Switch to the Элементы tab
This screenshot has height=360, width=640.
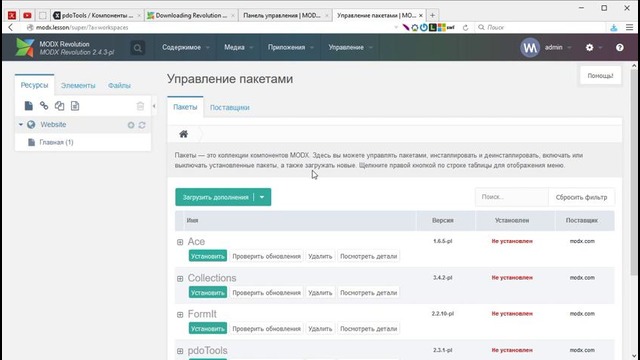[x=78, y=85]
